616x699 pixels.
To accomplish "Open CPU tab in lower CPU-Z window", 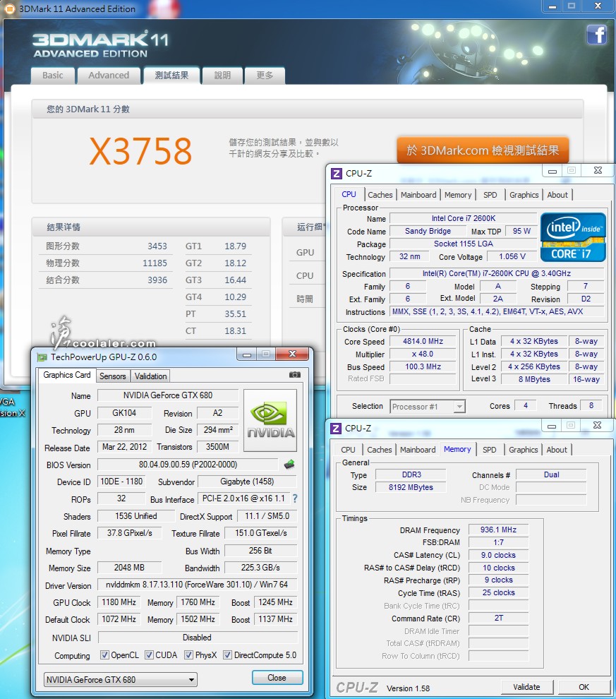I will [348, 450].
